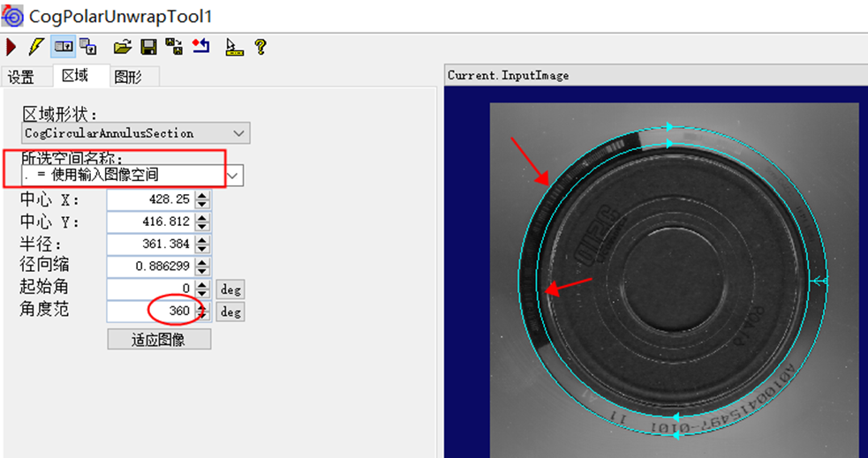The image size is (868, 458).
Task: Click the deg unit button for 角度范
Action: 230,312
